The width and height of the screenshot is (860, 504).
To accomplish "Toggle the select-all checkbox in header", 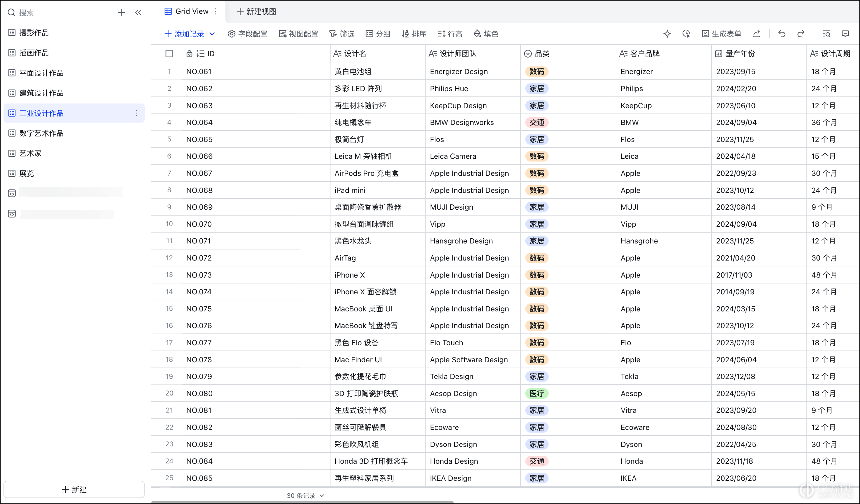I will click(169, 54).
